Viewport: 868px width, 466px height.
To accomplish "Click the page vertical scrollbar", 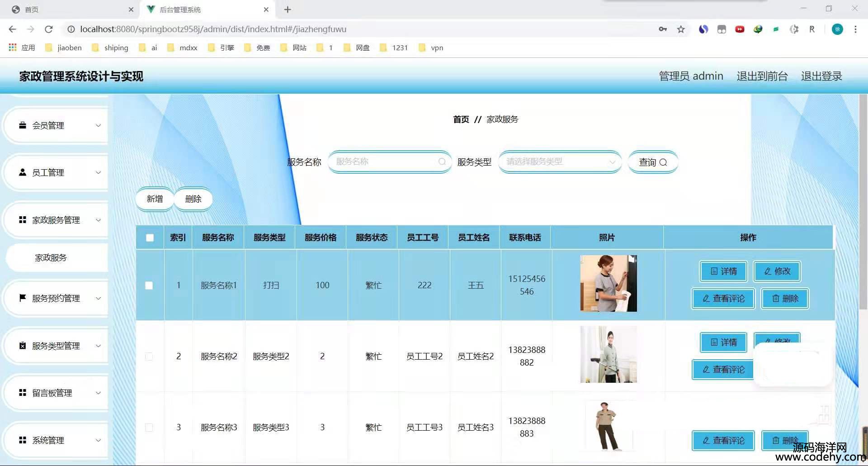I will [863, 202].
